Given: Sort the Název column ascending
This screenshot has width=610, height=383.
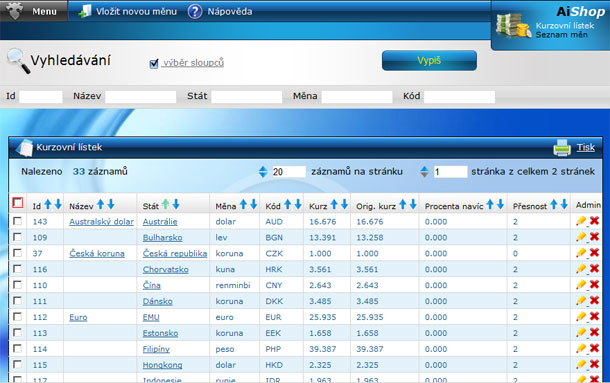Looking at the screenshot, I should click(x=100, y=204).
